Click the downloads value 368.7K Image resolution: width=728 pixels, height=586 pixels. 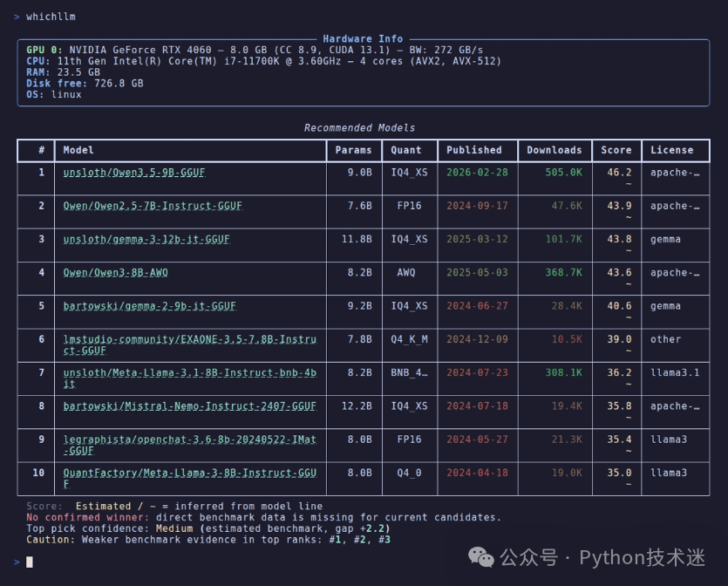click(x=563, y=273)
